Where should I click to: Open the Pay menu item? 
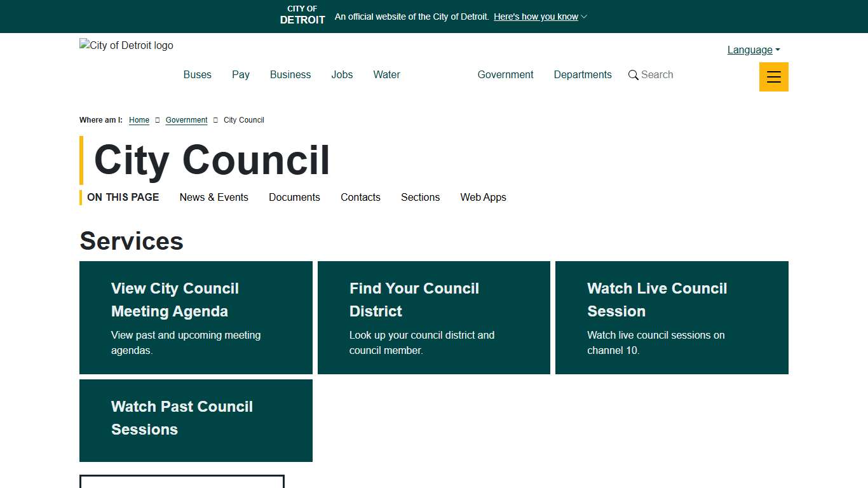pos(240,74)
